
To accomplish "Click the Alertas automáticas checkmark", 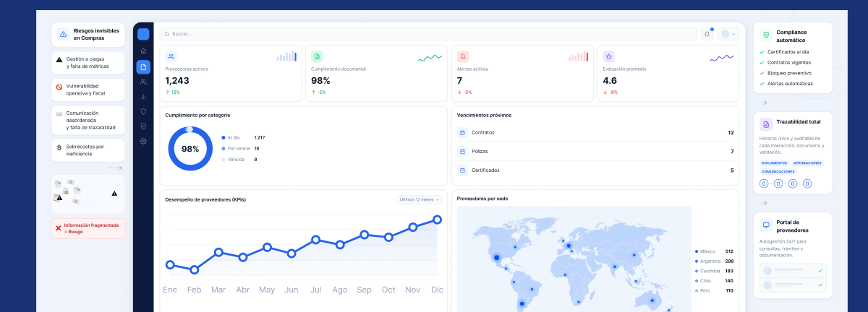I will (762, 83).
